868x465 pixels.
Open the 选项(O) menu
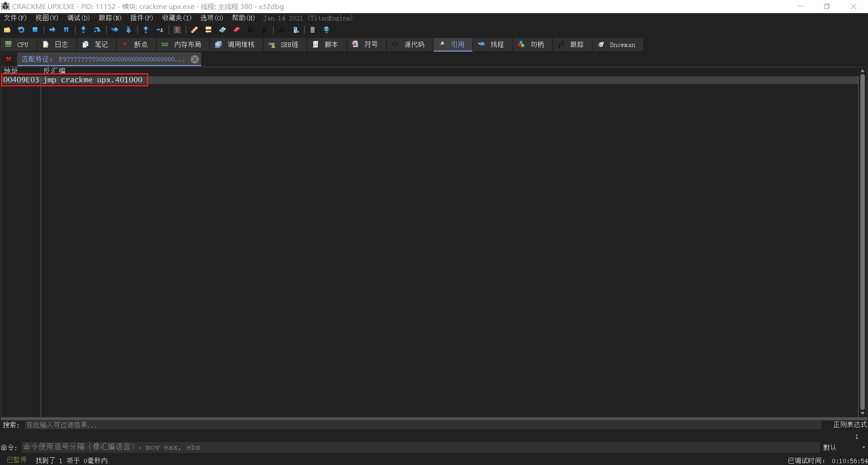tap(212, 18)
